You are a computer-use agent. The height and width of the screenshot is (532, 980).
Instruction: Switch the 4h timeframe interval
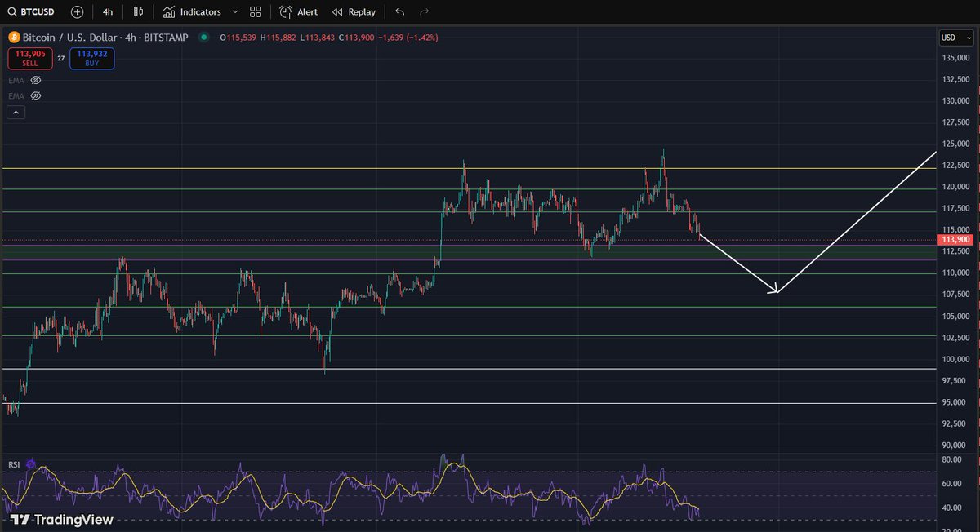pyautogui.click(x=107, y=11)
